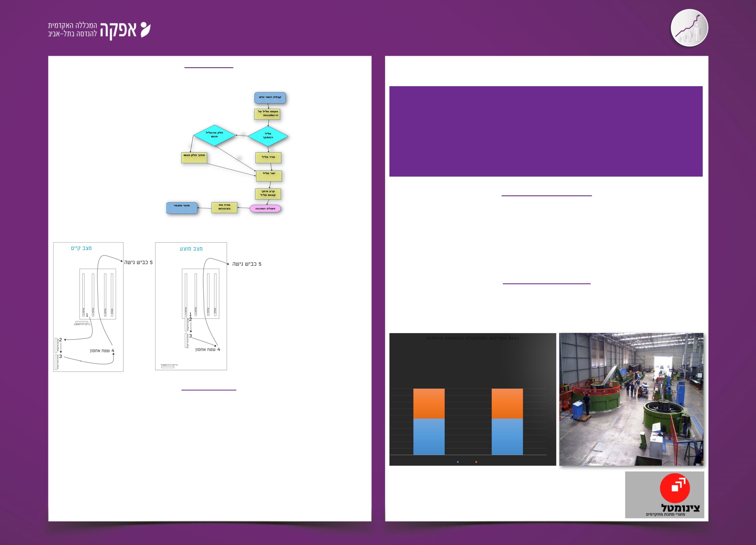756x545 pixels.
Task: Select the 'קבלת חומר גלם' flowchart start box
Action: 270,98
